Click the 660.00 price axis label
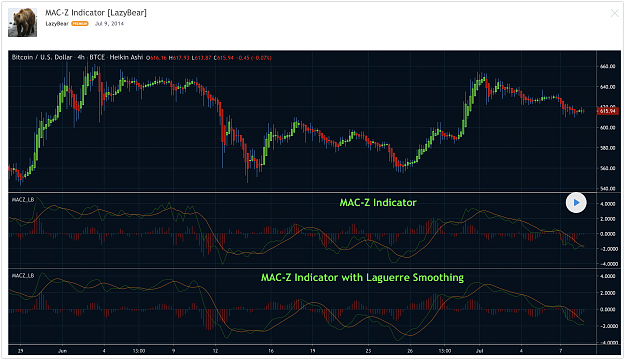Viewport: 625px width, 360px height. (x=607, y=67)
